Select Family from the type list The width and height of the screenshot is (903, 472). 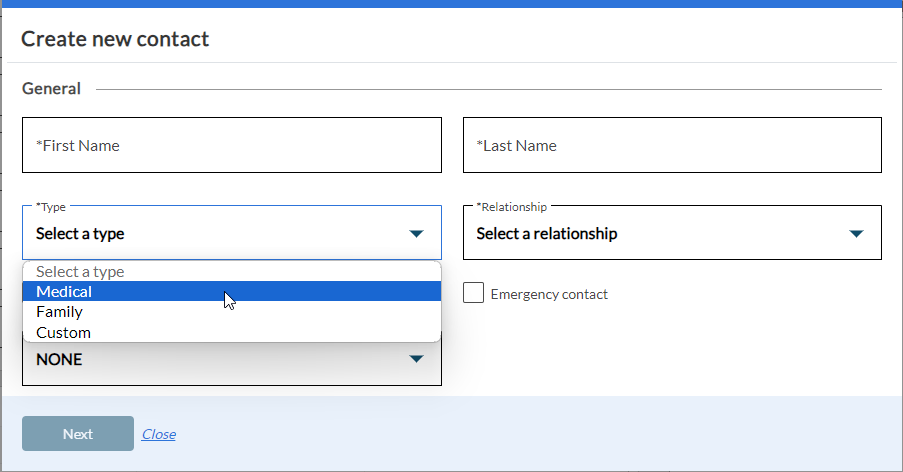pyautogui.click(x=59, y=312)
